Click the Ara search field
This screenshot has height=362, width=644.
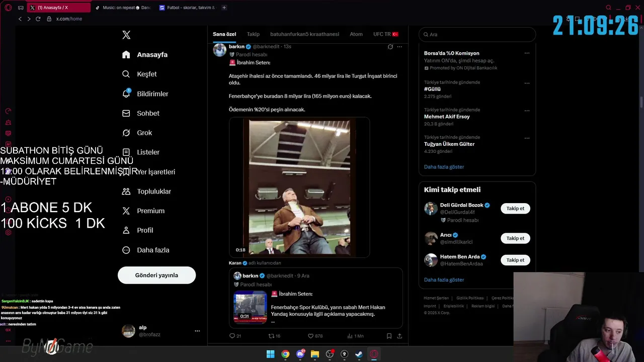(x=477, y=34)
